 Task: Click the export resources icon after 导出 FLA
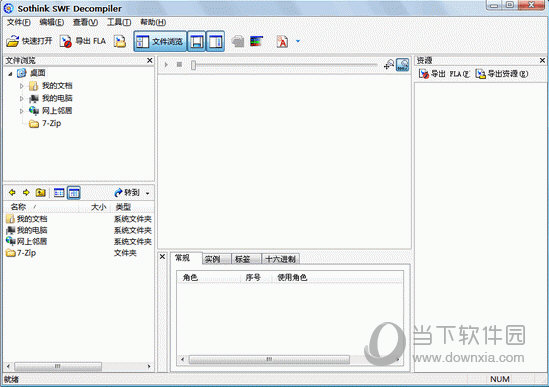click(x=120, y=41)
